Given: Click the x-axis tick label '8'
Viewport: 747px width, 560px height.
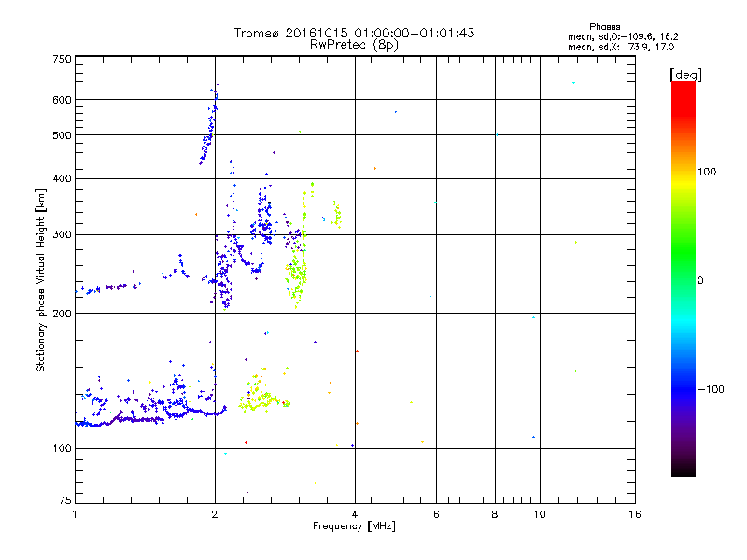Looking at the screenshot, I should (495, 514).
